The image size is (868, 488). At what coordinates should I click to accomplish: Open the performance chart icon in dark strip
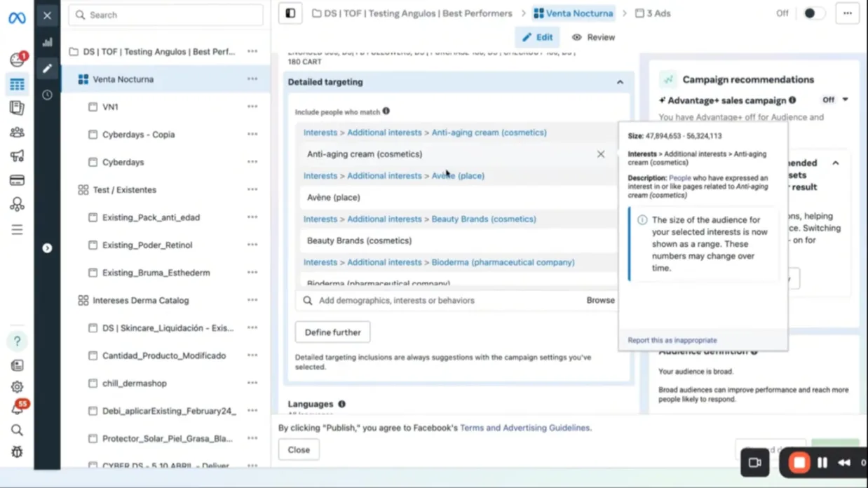pos(47,42)
